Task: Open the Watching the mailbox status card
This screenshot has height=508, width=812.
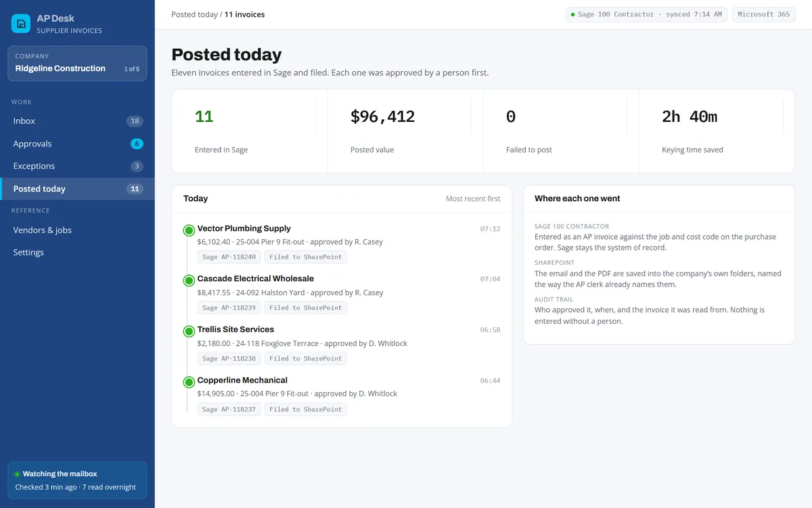Action: point(77,480)
